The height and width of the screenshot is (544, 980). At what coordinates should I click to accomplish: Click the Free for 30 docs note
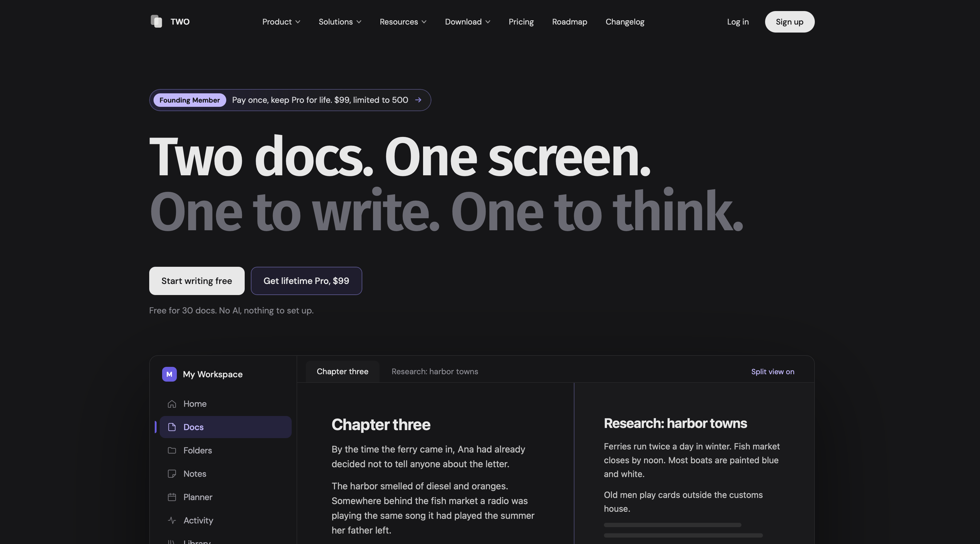click(231, 310)
